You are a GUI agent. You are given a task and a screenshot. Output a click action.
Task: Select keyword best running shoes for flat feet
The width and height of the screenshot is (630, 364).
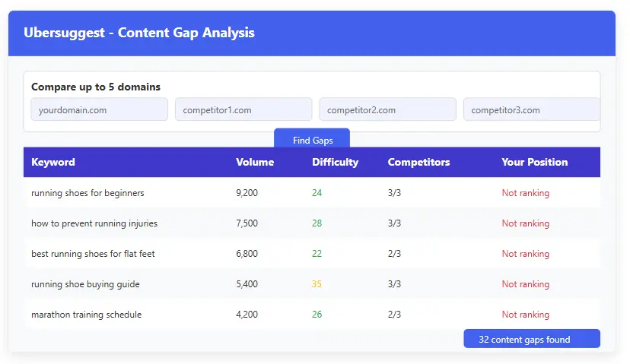[x=93, y=254]
